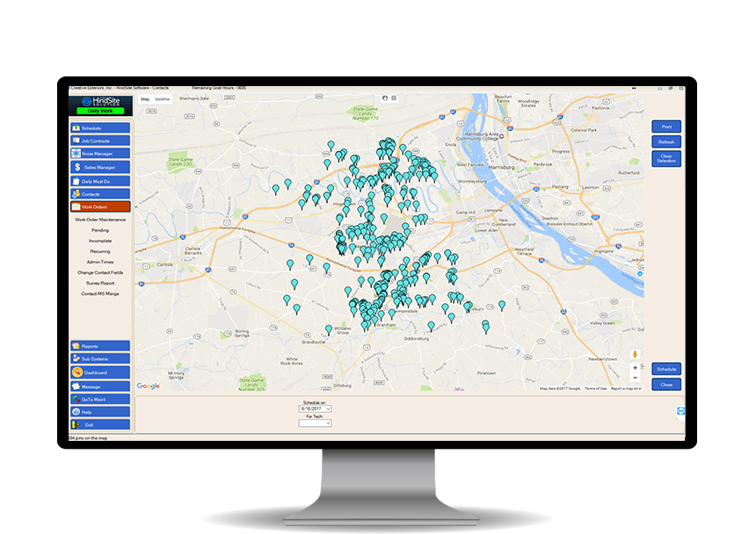This screenshot has width=756, height=534.
Task: Zoom in on the map
Action: point(635,367)
